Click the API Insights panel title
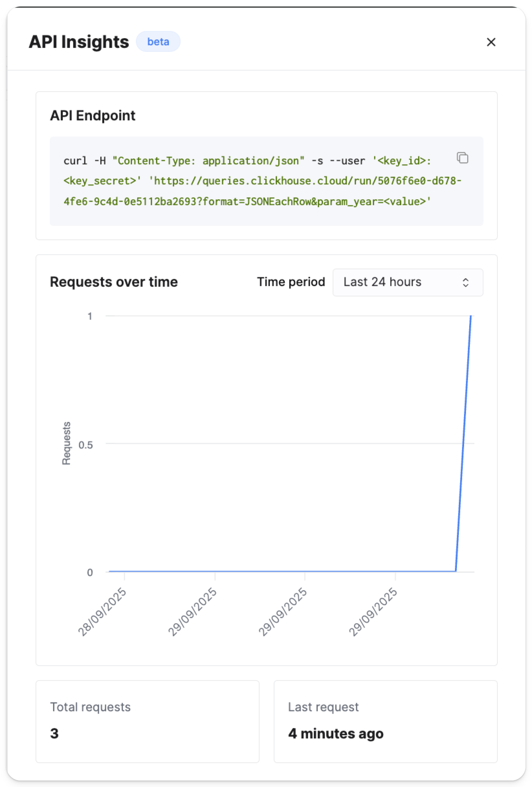The image size is (532, 787). (x=79, y=41)
